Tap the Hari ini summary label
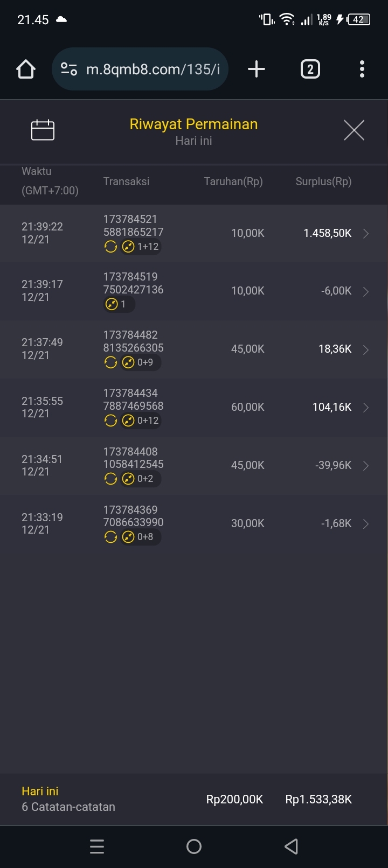The height and width of the screenshot is (868, 388). (x=40, y=791)
